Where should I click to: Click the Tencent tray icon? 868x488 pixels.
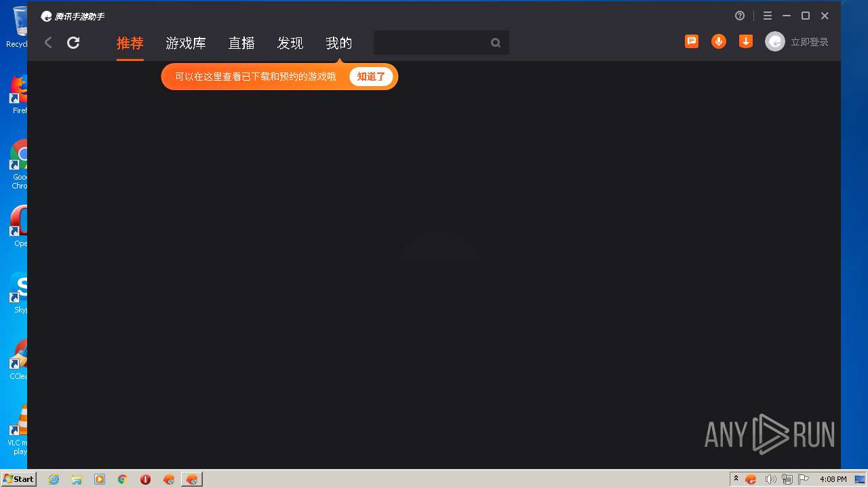pyautogui.click(x=751, y=479)
